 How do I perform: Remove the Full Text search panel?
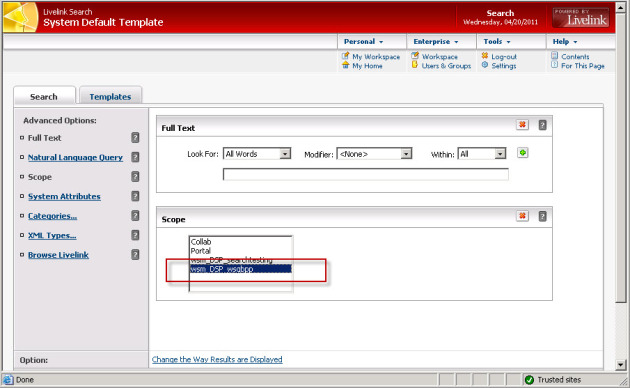[x=522, y=125]
